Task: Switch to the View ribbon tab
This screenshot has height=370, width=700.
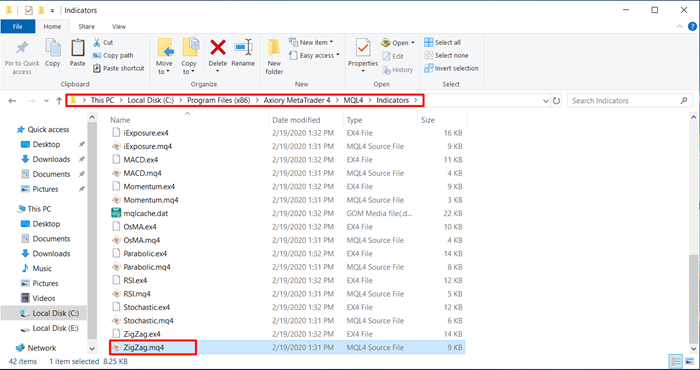Action: pyautogui.click(x=119, y=26)
